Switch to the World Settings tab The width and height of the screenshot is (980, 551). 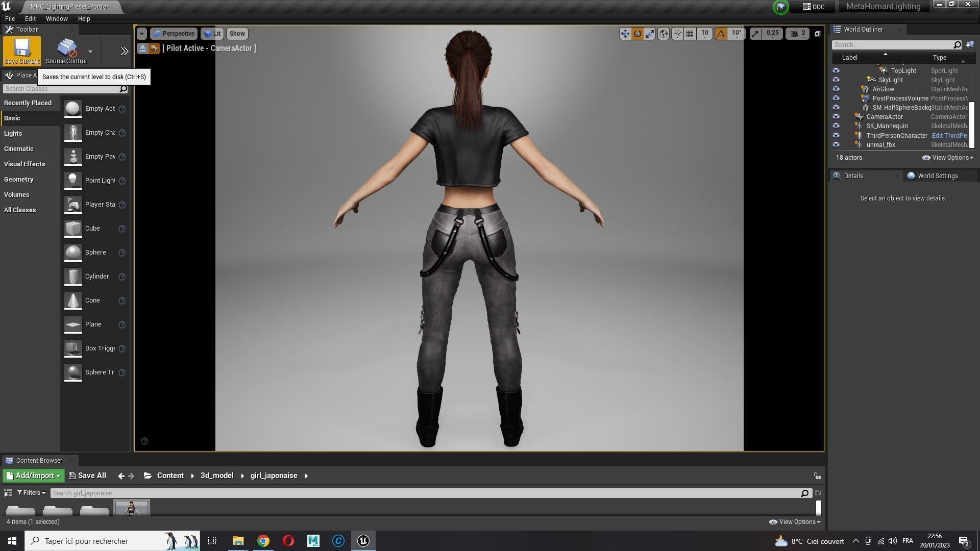point(937,176)
